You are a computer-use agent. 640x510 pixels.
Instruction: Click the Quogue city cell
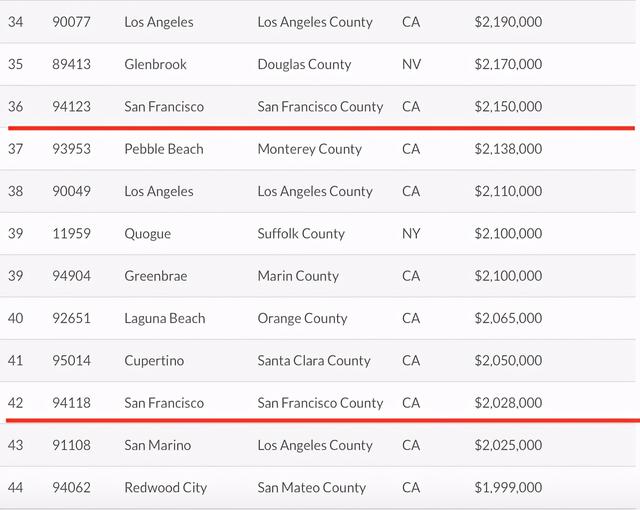(x=148, y=234)
